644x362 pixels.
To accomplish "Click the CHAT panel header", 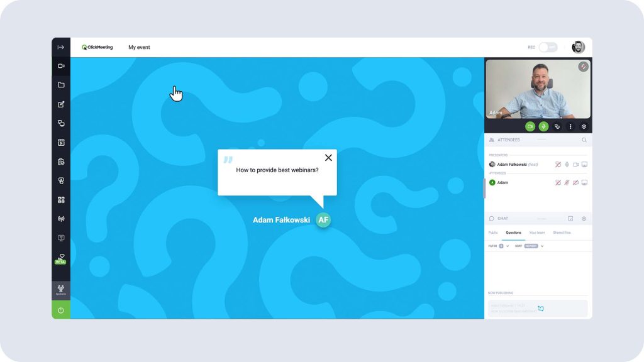I will [x=538, y=219].
